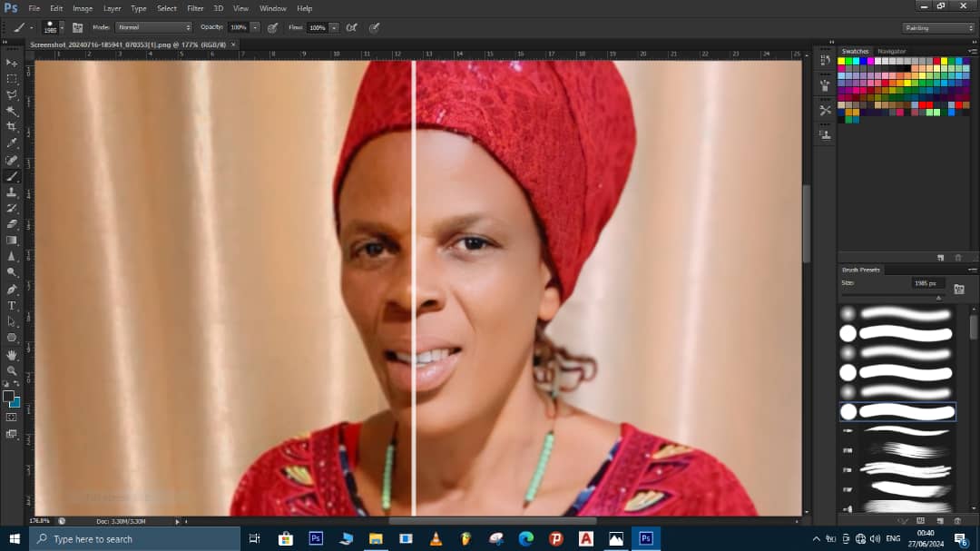The width and height of the screenshot is (980, 551).
Task: Open the Opacity slider dropdown arrow
Action: (255, 28)
